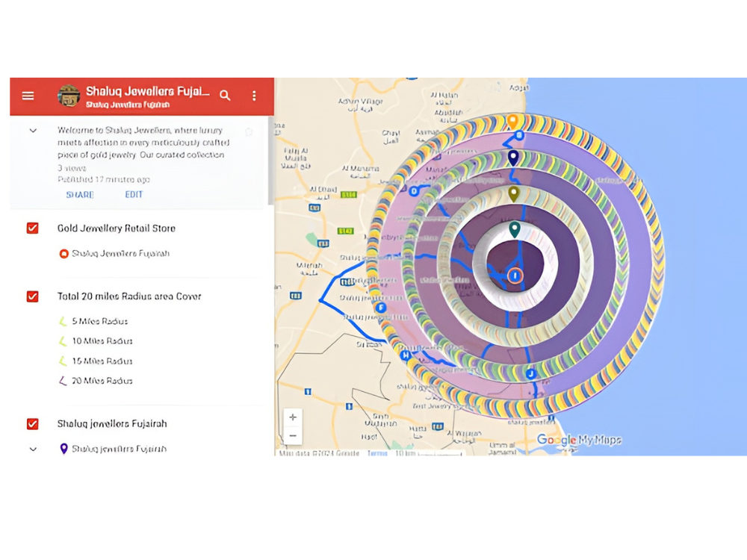Click the Total 20 miles Radius area Cover title
Image resolution: width=747 pixels, height=560 pixels.
(x=129, y=296)
